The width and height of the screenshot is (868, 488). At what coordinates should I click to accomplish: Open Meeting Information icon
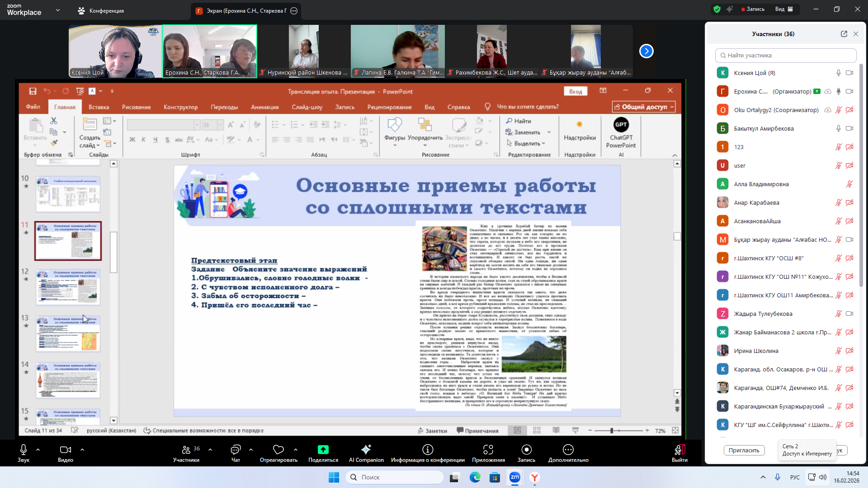pyautogui.click(x=428, y=450)
